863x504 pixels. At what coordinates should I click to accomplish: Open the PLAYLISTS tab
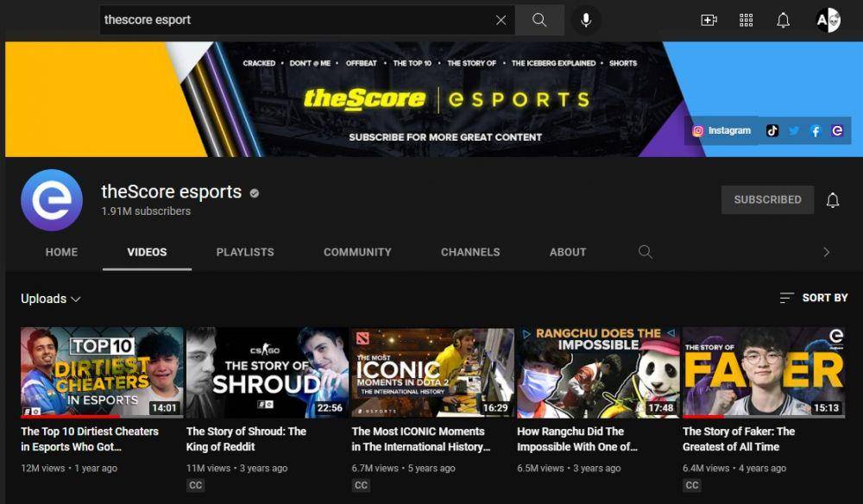click(x=245, y=252)
